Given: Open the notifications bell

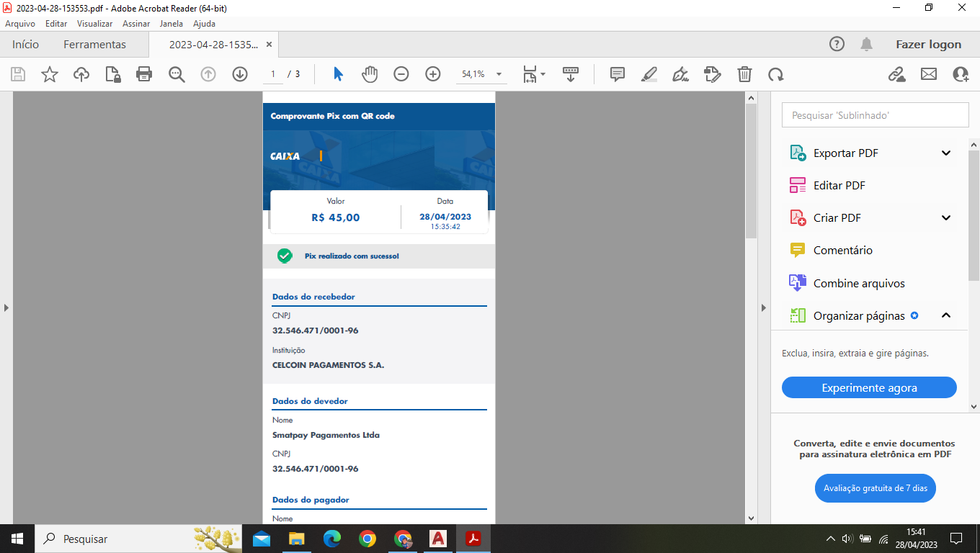Looking at the screenshot, I should pos(867,44).
